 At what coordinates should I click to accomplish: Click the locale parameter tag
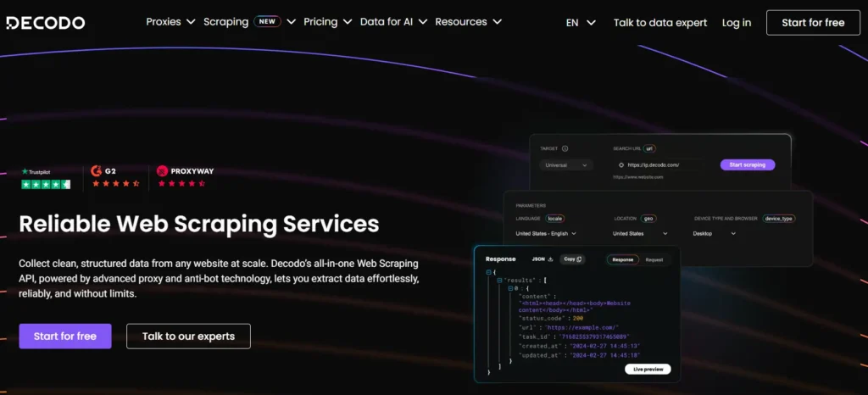[x=554, y=219]
